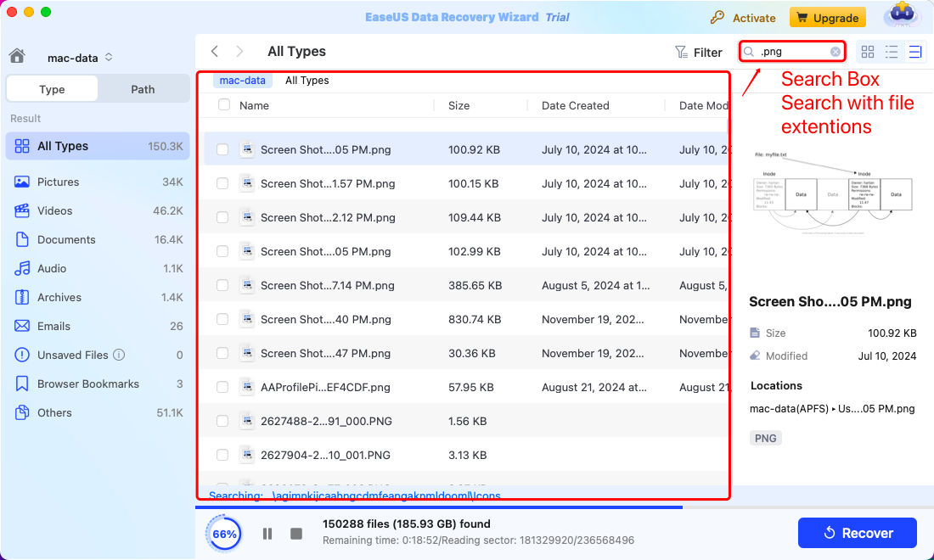The image size is (934, 560).
Task: Pause the scan
Action: point(267,534)
